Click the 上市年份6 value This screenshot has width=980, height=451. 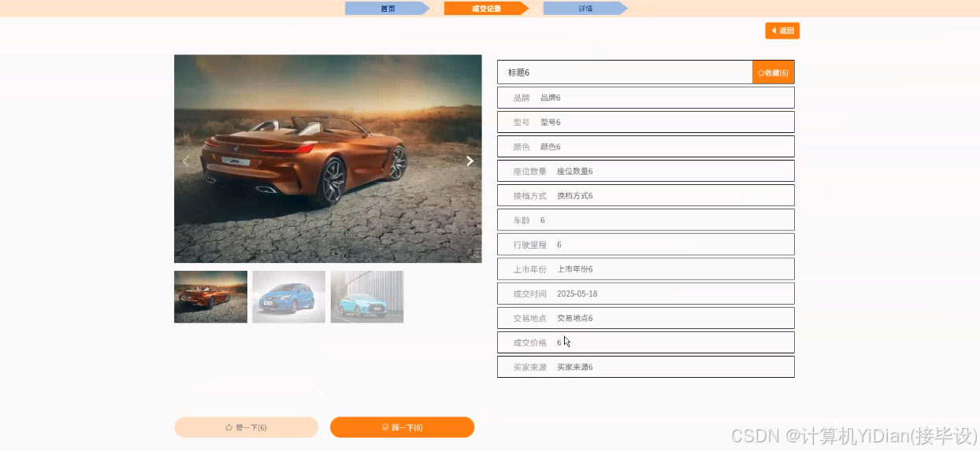(x=574, y=269)
